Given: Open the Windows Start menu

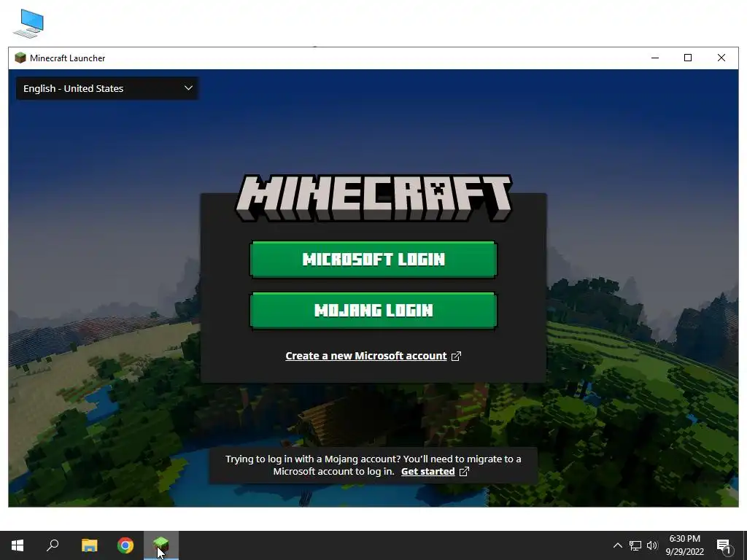Looking at the screenshot, I should pyautogui.click(x=18, y=545).
